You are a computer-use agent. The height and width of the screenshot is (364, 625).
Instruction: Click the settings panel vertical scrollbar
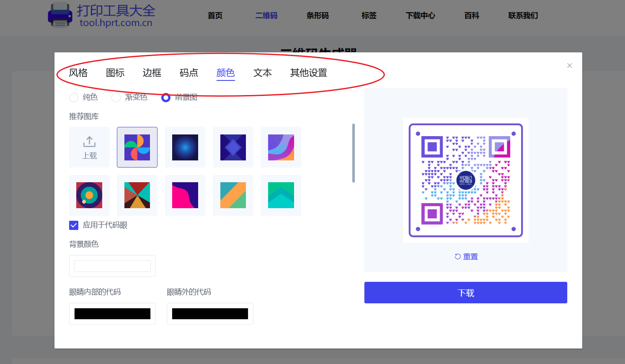pyautogui.click(x=354, y=153)
